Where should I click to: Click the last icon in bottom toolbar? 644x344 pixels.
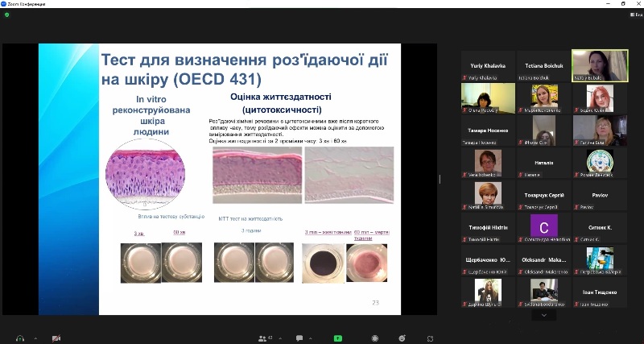(431, 338)
